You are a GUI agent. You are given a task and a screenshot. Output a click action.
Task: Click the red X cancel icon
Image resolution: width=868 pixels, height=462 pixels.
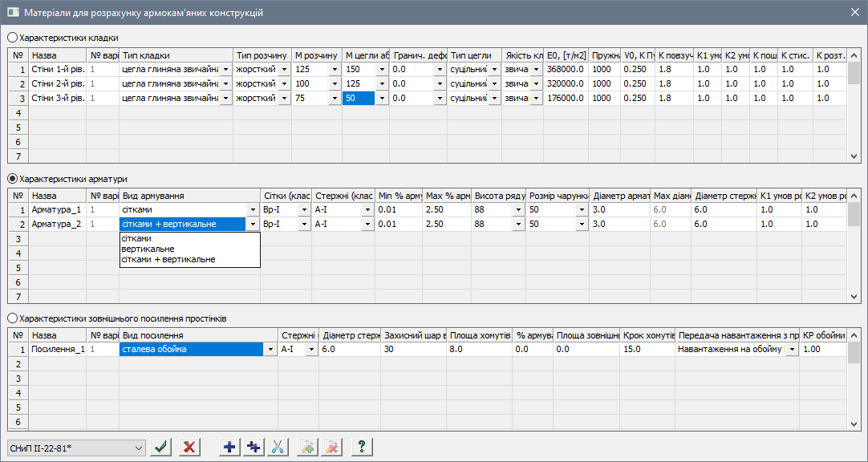(x=189, y=447)
